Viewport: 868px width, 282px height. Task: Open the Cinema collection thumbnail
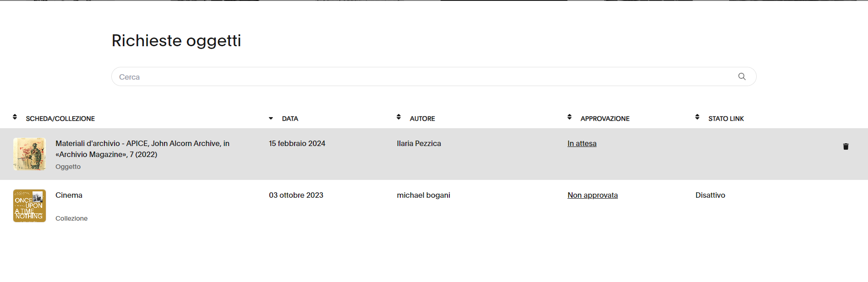[29, 206]
